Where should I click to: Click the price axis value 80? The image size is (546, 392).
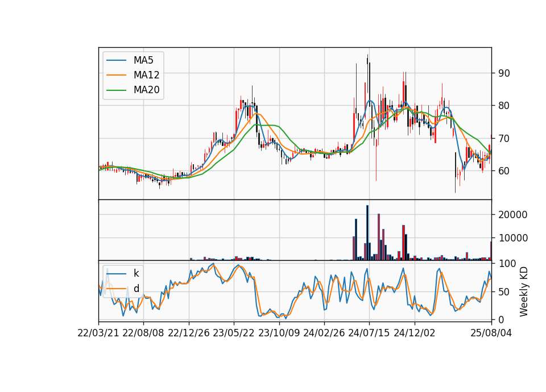(504, 106)
